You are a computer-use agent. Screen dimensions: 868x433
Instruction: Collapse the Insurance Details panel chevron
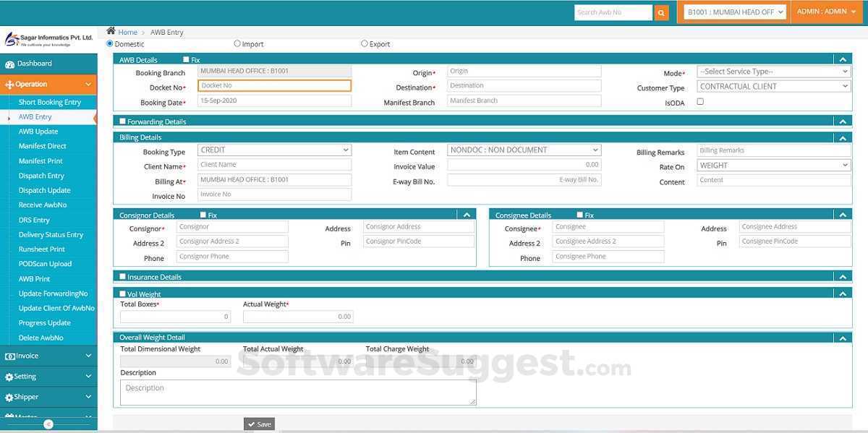pyautogui.click(x=843, y=277)
